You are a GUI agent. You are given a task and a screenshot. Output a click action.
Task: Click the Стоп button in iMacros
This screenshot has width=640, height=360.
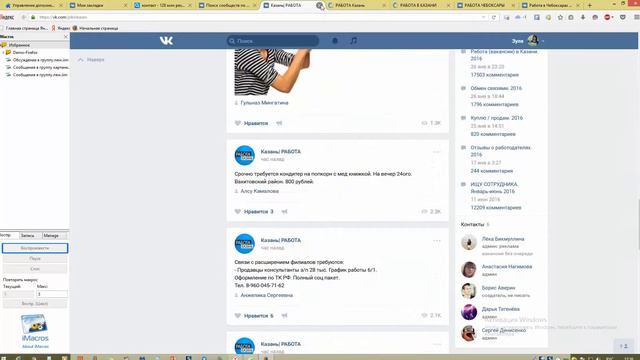pyautogui.click(x=35, y=269)
